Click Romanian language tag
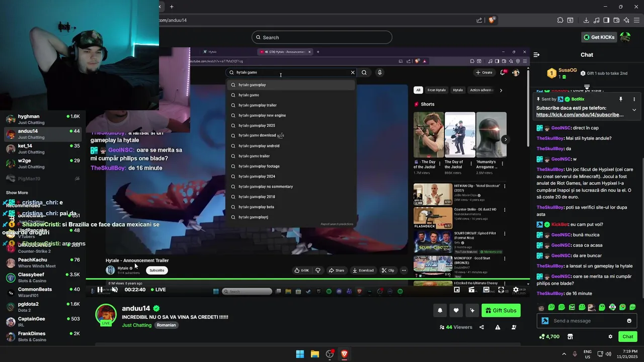Screen dimensions: 644x362 pos(166,325)
